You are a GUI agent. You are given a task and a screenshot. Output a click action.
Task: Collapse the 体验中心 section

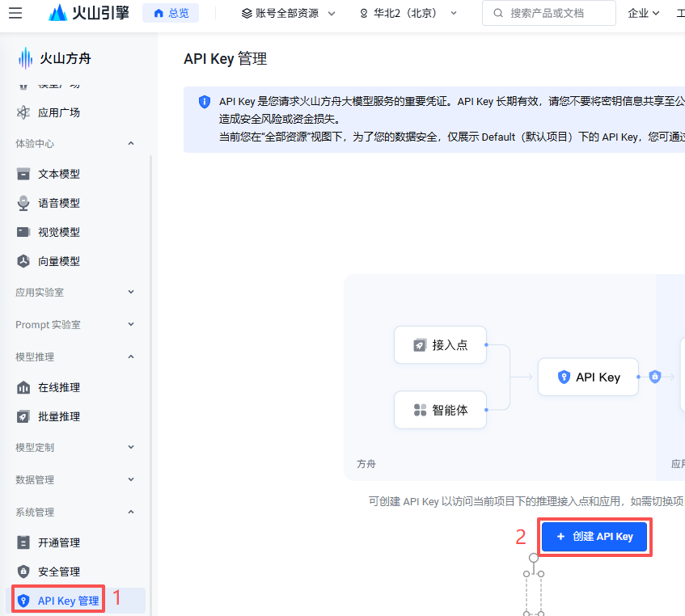tap(74, 144)
